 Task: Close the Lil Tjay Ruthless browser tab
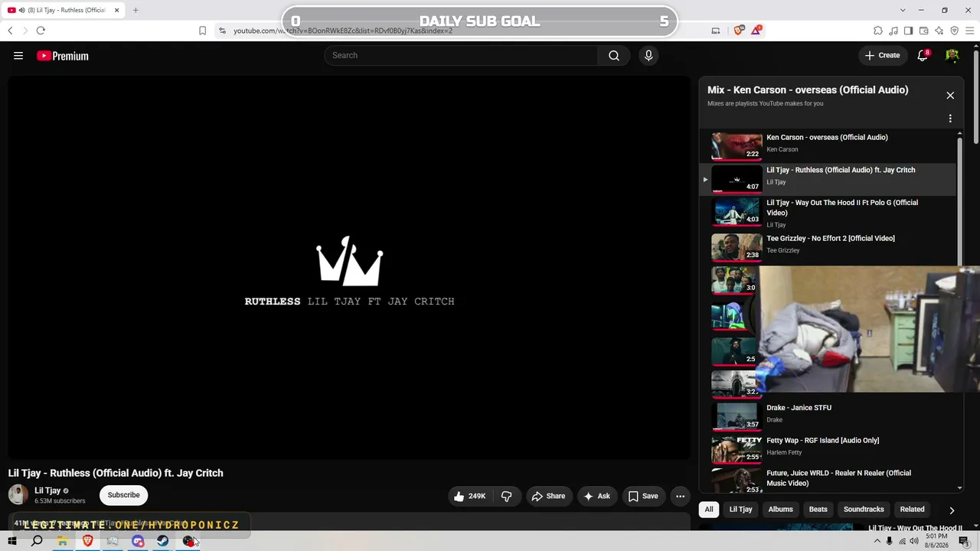click(117, 10)
